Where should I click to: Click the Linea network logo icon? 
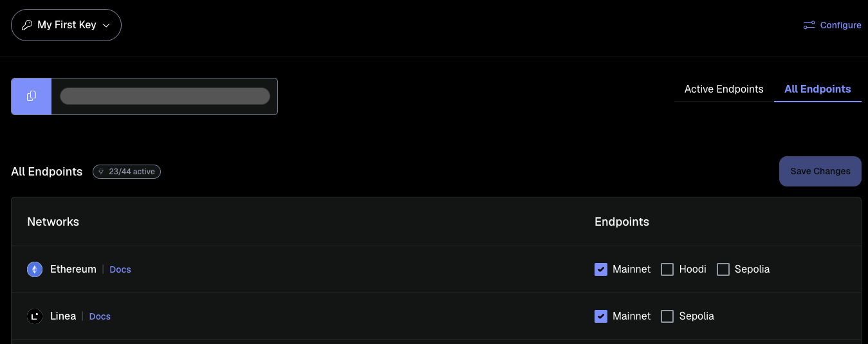click(x=35, y=316)
